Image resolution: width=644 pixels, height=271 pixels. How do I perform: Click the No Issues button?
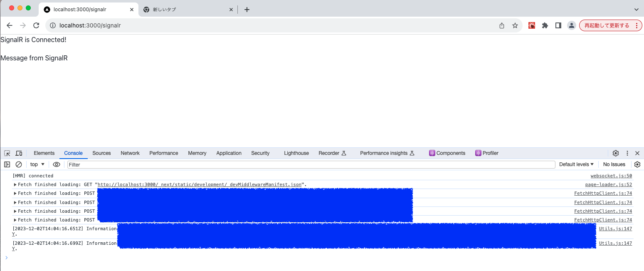[x=614, y=164]
